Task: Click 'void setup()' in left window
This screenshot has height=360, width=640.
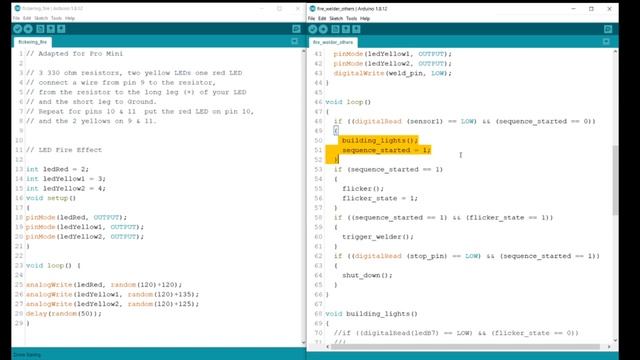Action: [51, 198]
